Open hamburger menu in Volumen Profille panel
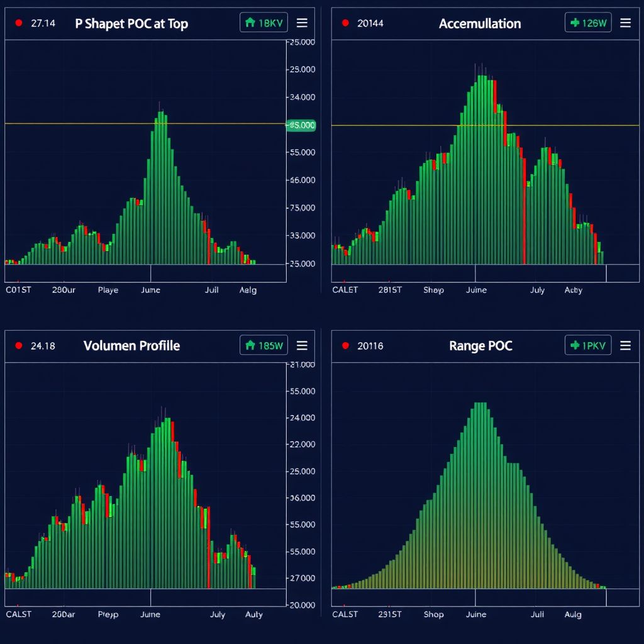This screenshot has width=644, height=644. pyautogui.click(x=302, y=345)
